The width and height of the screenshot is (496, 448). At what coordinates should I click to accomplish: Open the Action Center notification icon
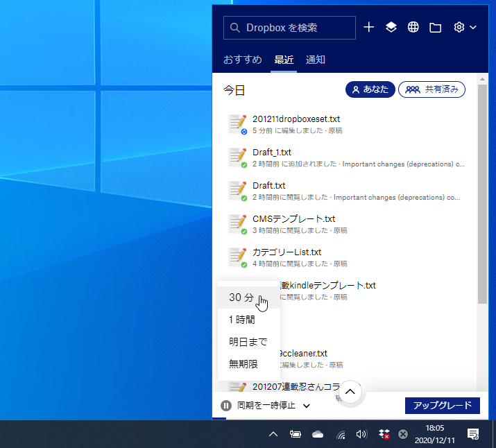(x=473, y=434)
